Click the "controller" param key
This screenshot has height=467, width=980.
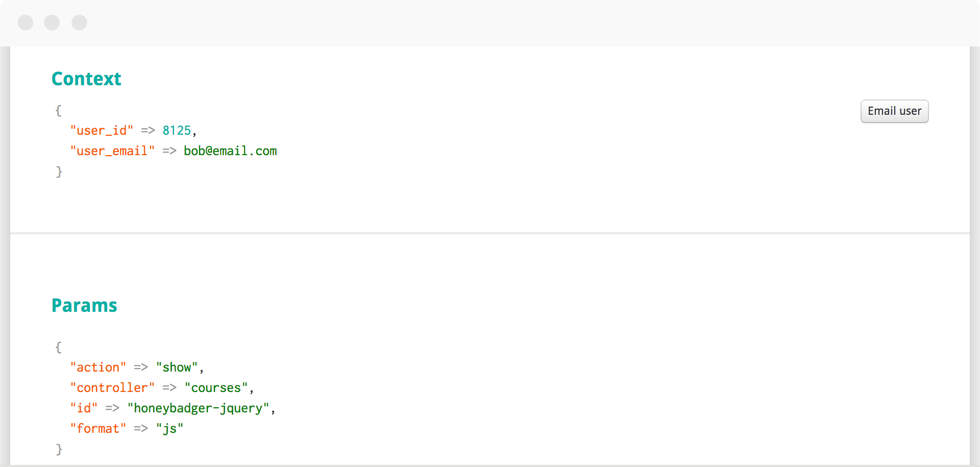click(112, 388)
